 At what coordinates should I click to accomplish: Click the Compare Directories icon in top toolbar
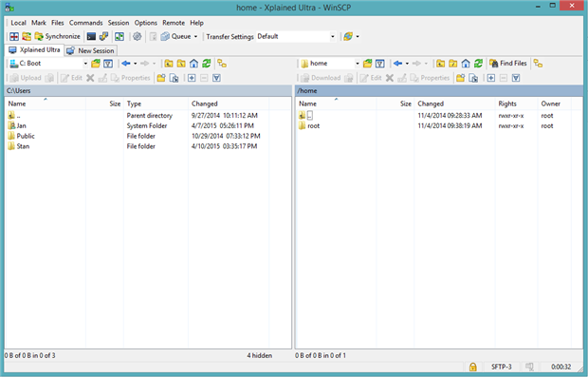[x=14, y=36]
